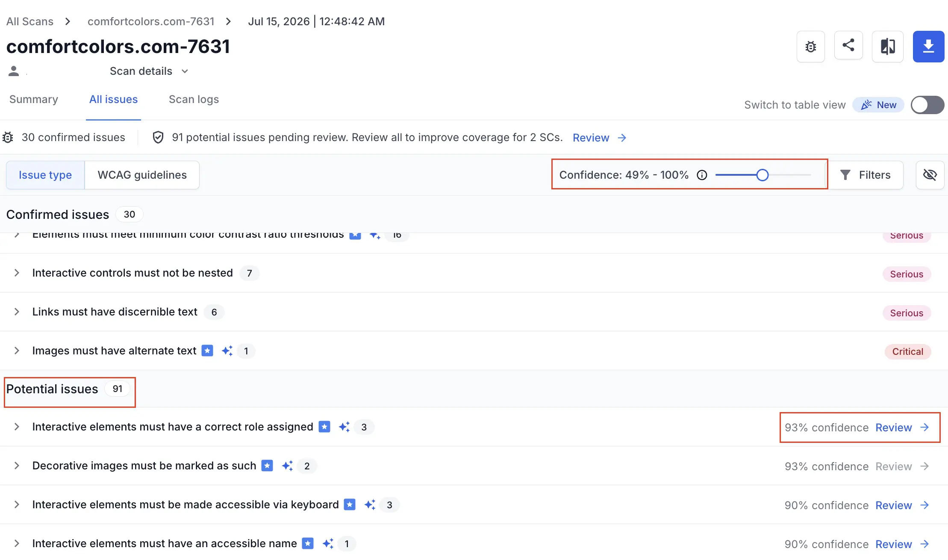This screenshot has width=948, height=560.
Task: Click bug icon beside 30 confirmed issues
Action: [8, 137]
